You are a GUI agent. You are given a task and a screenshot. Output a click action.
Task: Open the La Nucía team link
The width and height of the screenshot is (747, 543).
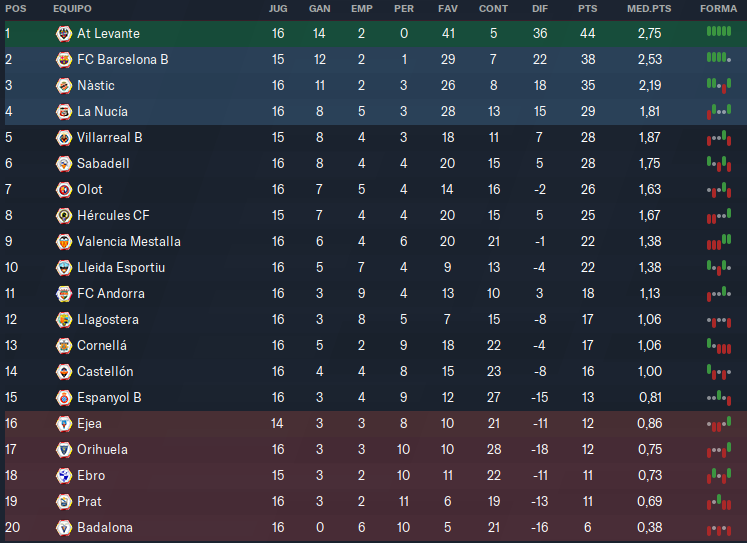(102, 111)
